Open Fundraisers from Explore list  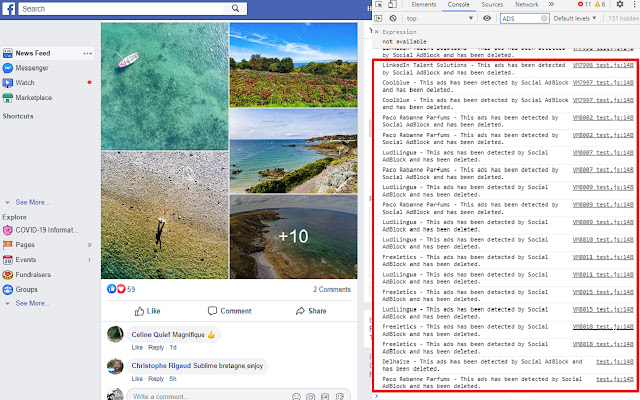coord(33,274)
